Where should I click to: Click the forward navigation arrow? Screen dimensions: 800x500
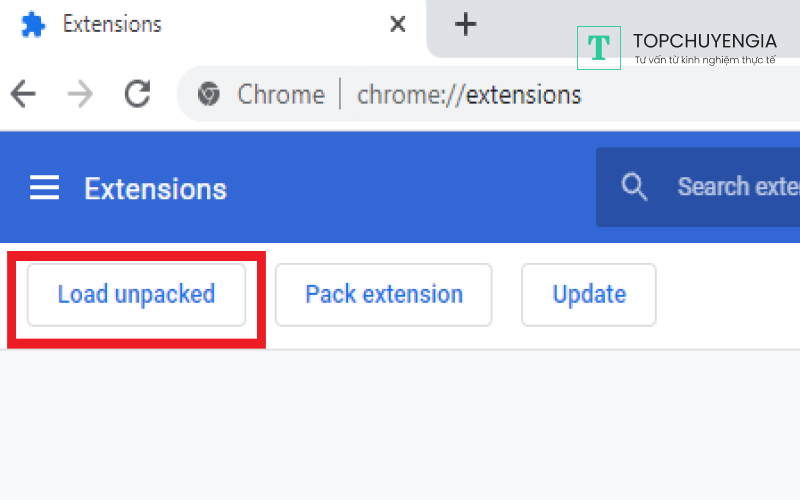tap(80, 95)
